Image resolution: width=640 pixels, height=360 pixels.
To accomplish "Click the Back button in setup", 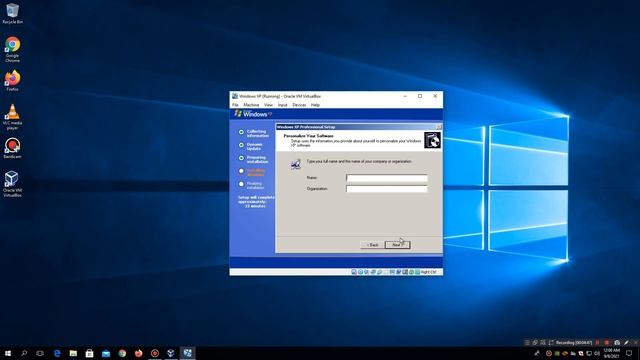I will (372, 245).
